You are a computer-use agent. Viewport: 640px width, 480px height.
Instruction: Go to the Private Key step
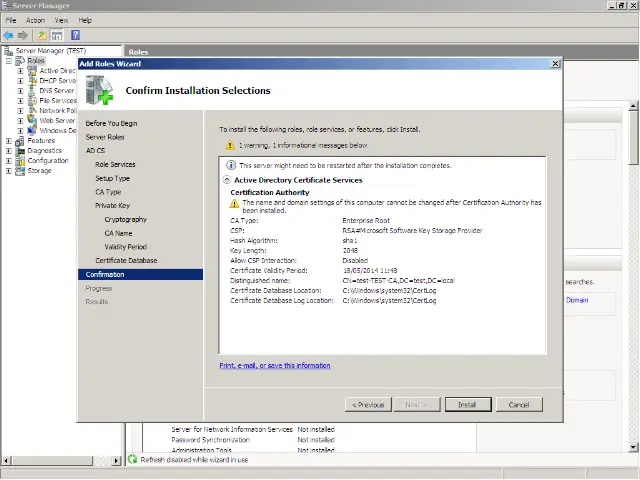tap(112, 206)
